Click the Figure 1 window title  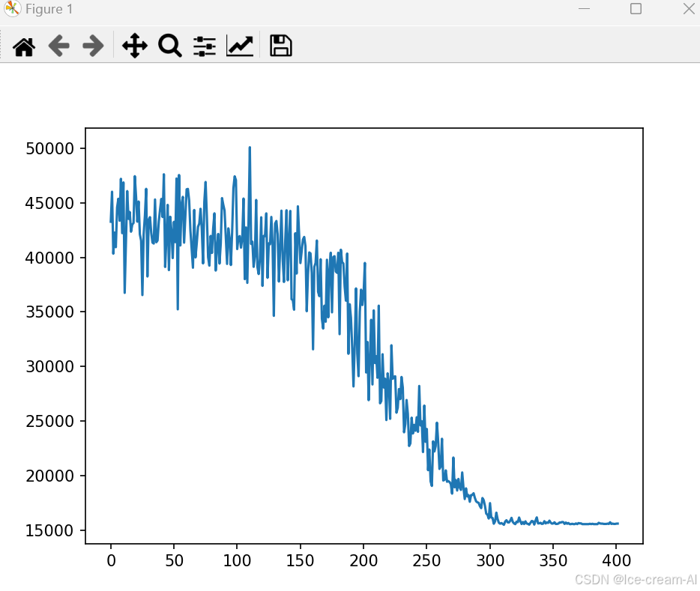49,9
